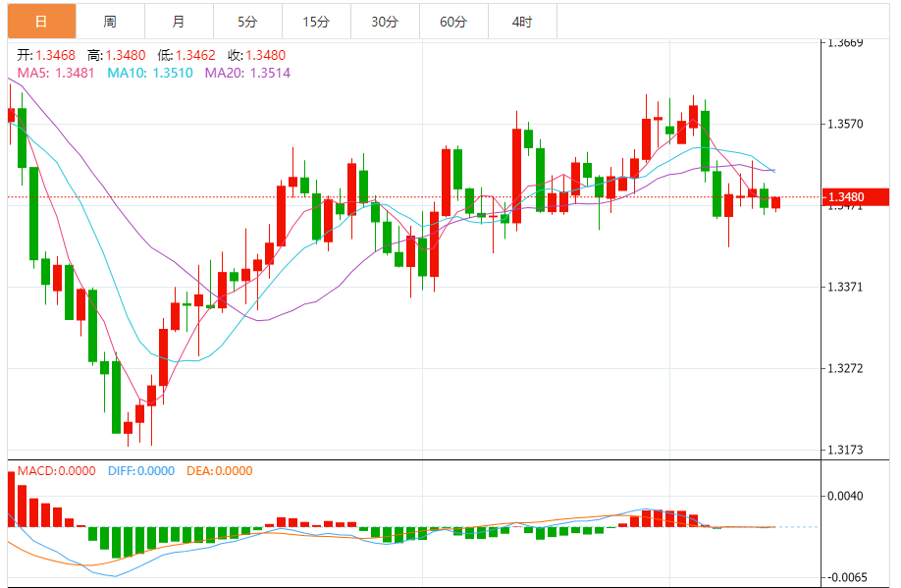Click the MA20: 1.3514 legend
This screenshot has width=901, height=588.
point(247,73)
